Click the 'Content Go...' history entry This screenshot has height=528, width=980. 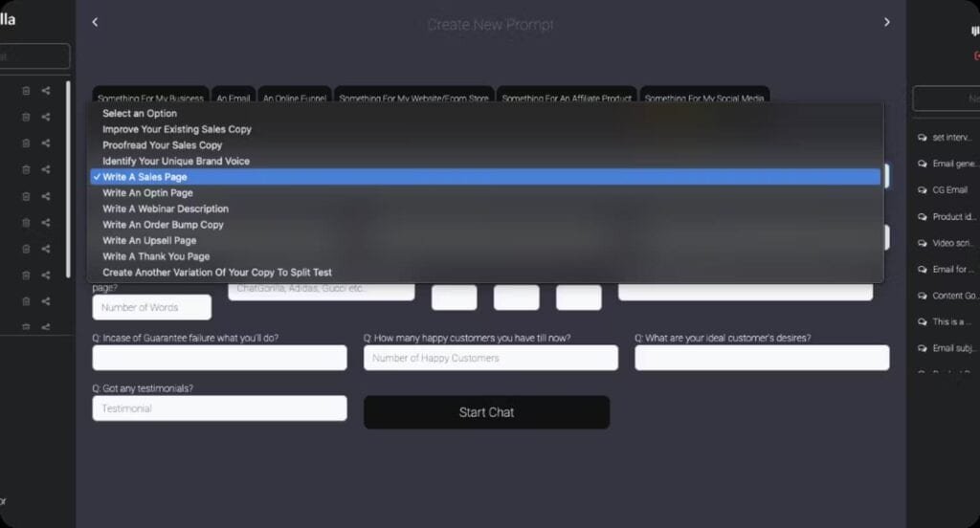click(x=947, y=296)
